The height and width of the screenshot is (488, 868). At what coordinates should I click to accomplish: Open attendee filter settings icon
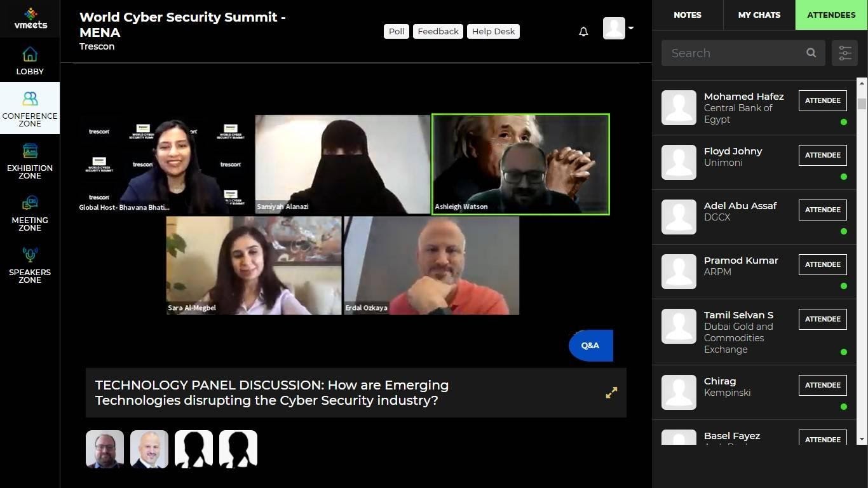pos(844,53)
